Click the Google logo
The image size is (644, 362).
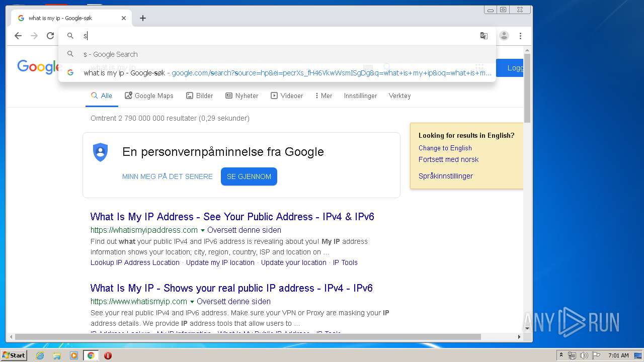click(x=39, y=67)
